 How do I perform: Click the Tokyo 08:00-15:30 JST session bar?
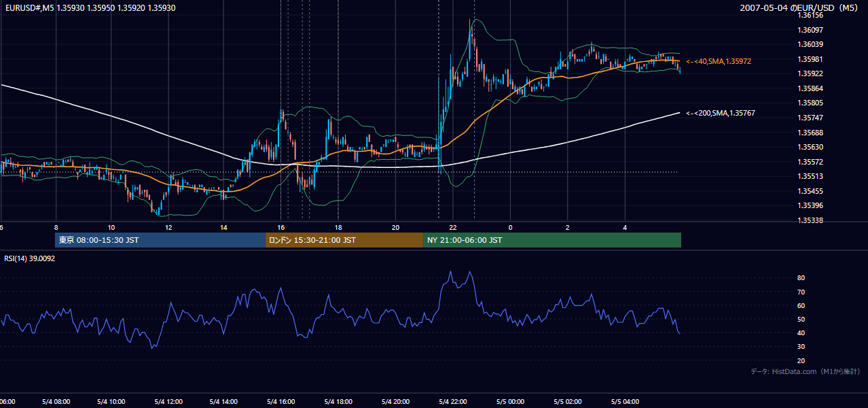pyautogui.click(x=160, y=240)
